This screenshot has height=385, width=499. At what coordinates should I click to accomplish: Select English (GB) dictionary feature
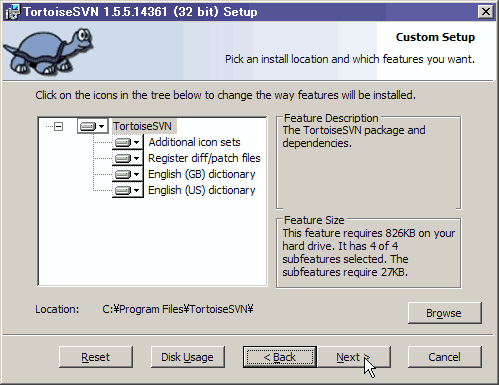202,174
